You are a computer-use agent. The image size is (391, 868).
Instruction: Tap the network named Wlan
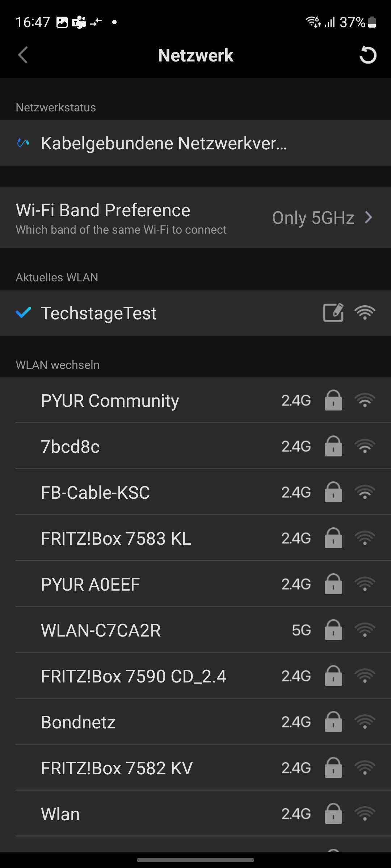pos(60,814)
